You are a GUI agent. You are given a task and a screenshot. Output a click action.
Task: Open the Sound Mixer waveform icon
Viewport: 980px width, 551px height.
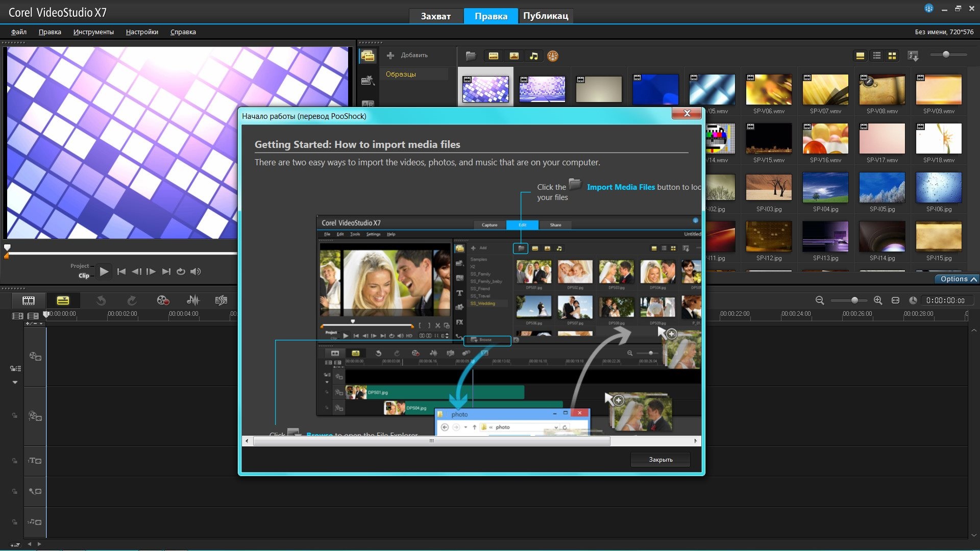coord(193,300)
